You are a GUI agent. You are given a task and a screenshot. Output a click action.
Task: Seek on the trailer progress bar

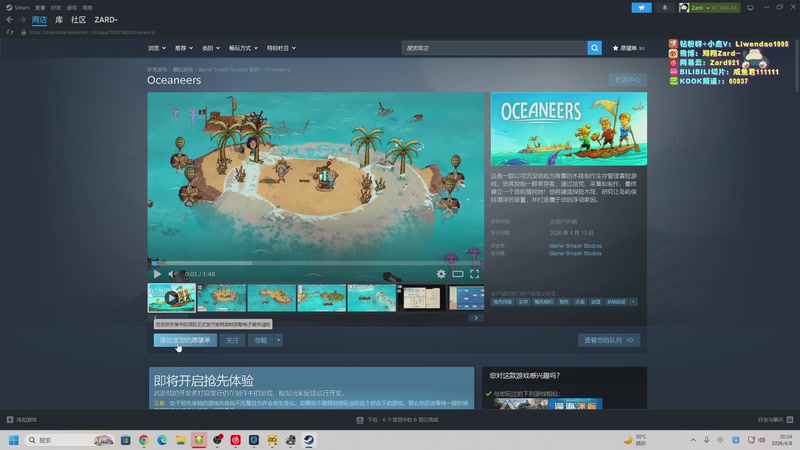tap(316, 263)
